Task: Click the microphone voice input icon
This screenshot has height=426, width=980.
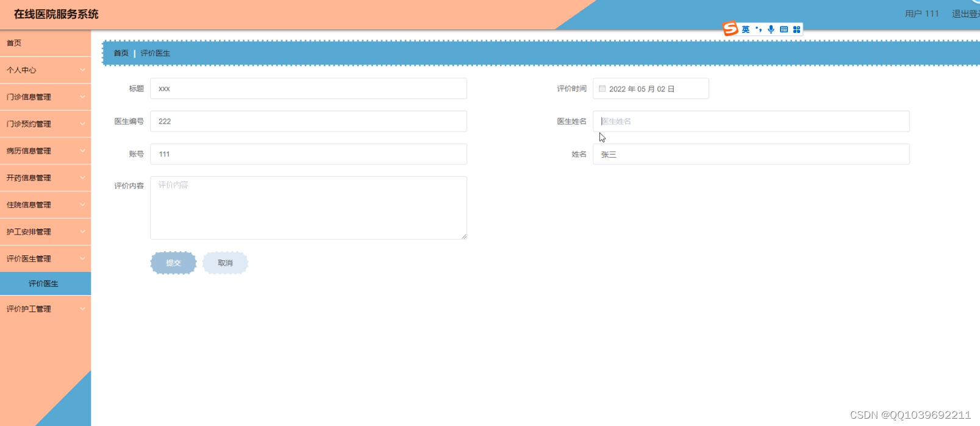Action: click(771, 29)
